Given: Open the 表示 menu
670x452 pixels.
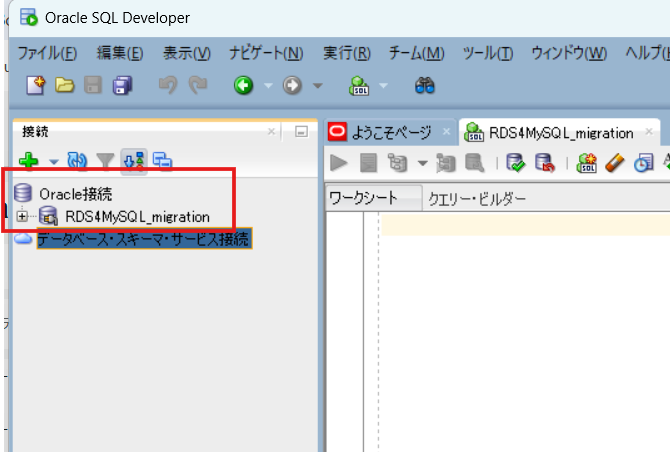Looking at the screenshot, I should [x=187, y=53].
